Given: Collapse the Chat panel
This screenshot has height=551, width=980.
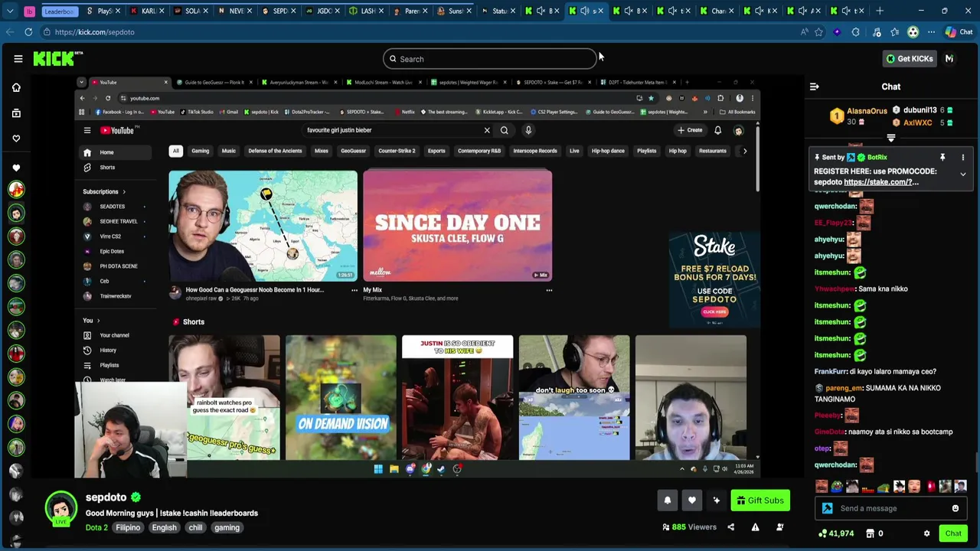Looking at the screenshot, I should click(x=815, y=86).
